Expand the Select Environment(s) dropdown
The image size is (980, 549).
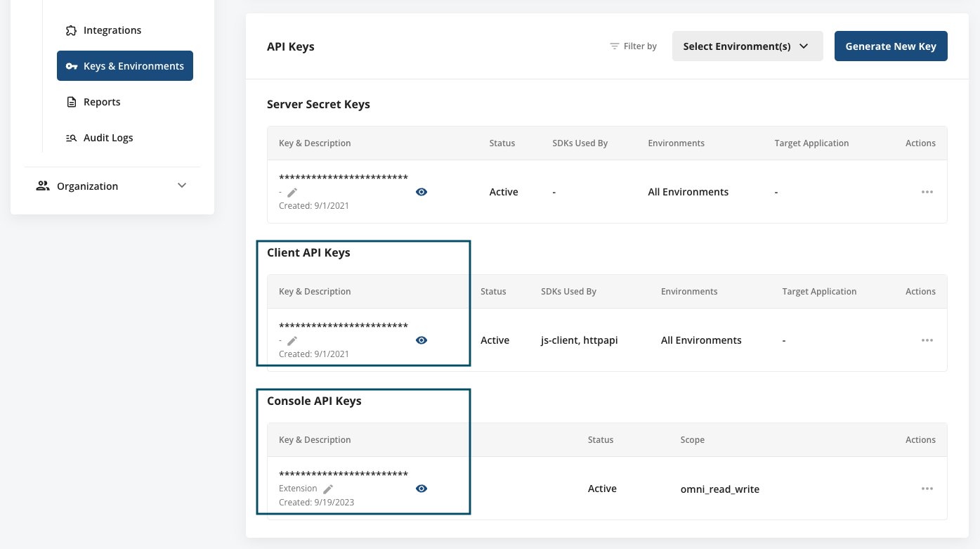coord(747,46)
